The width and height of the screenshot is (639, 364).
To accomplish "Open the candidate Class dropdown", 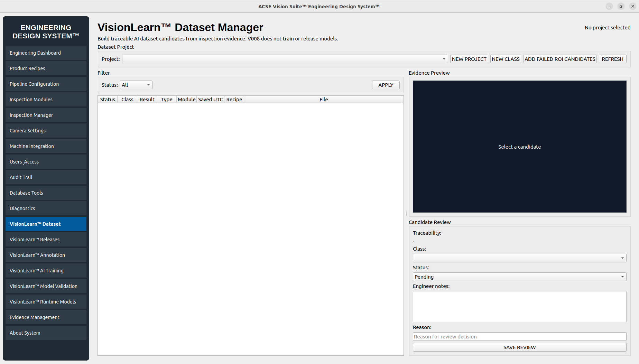I will coord(519,258).
